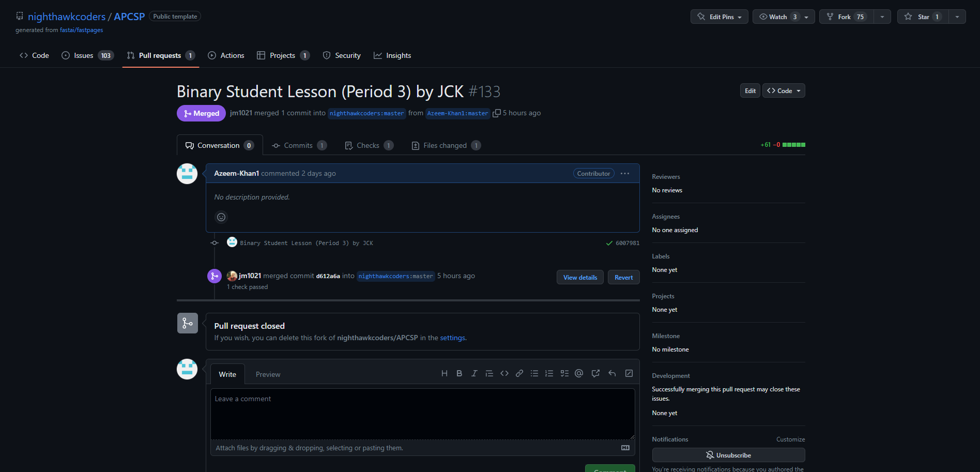Image resolution: width=980 pixels, height=472 pixels.
Task: Go to the repository Code tab
Action: click(34, 55)
